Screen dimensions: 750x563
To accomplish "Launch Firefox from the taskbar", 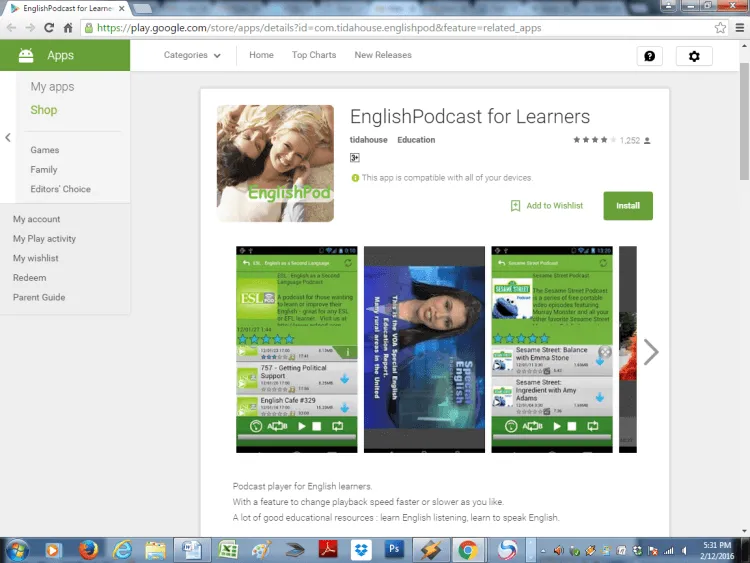I will (x=88, y=551).
